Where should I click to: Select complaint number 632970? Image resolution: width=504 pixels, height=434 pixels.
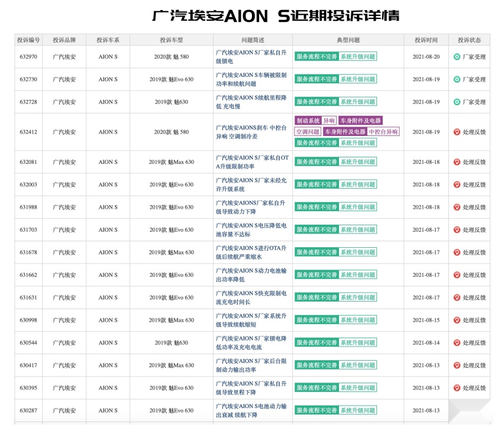click(x=28, y=57)
